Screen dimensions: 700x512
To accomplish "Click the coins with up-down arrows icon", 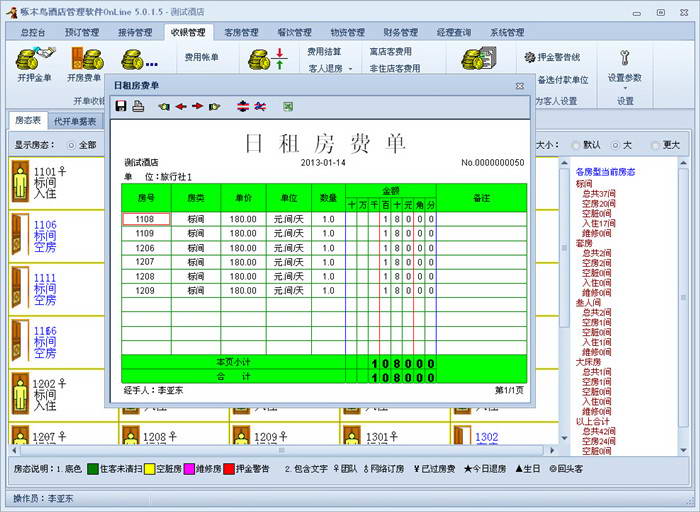I will coord(268,59).
